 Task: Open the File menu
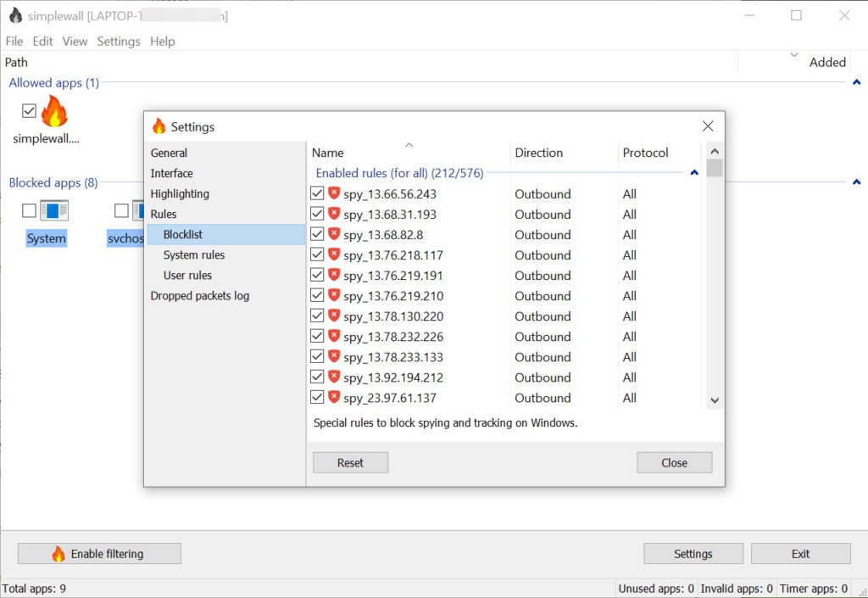tap(14, 42)
